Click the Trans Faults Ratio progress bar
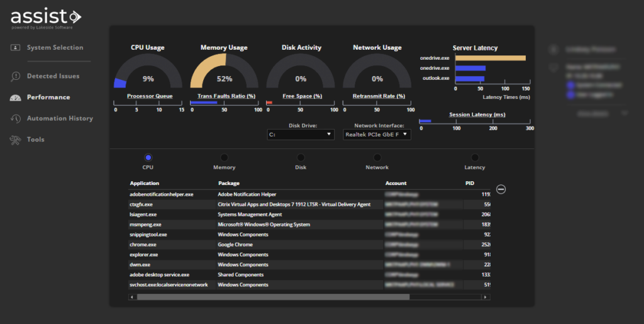 (x=204, y=103)
